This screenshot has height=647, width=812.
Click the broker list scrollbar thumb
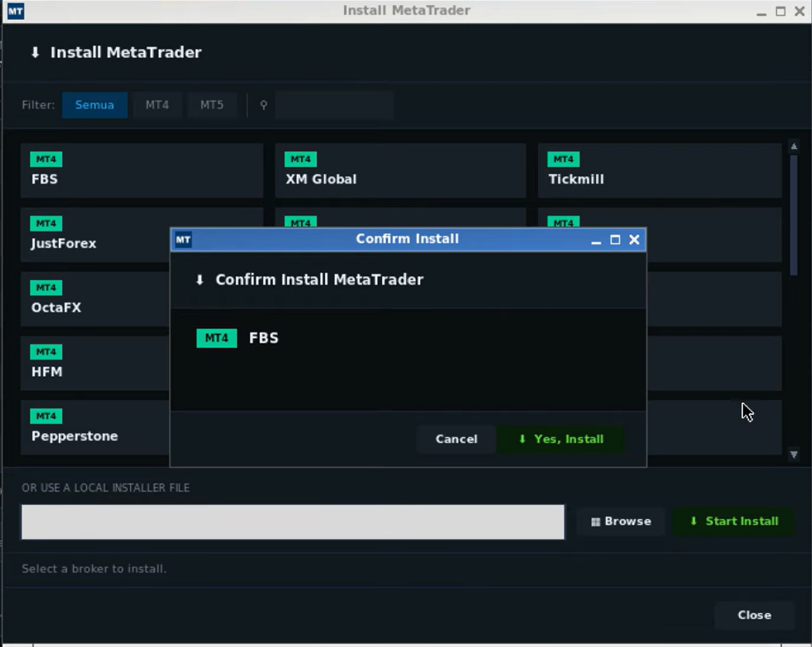[793, 215]
